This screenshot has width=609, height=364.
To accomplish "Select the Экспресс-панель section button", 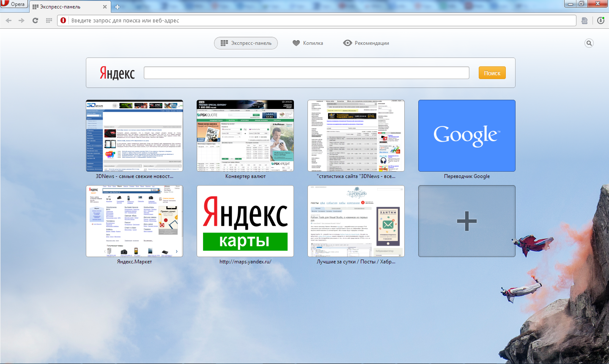I will [246, 43].
